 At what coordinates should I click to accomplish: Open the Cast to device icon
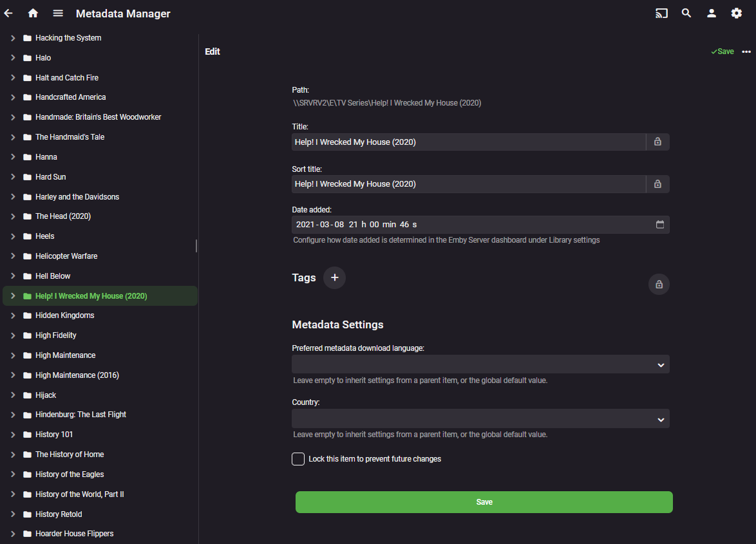[661, 13]
